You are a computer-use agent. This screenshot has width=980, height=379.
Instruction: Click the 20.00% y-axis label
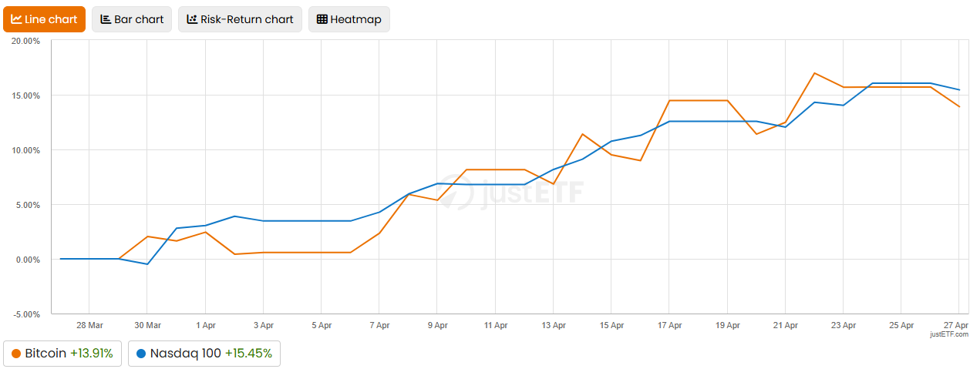click(25, 42)
